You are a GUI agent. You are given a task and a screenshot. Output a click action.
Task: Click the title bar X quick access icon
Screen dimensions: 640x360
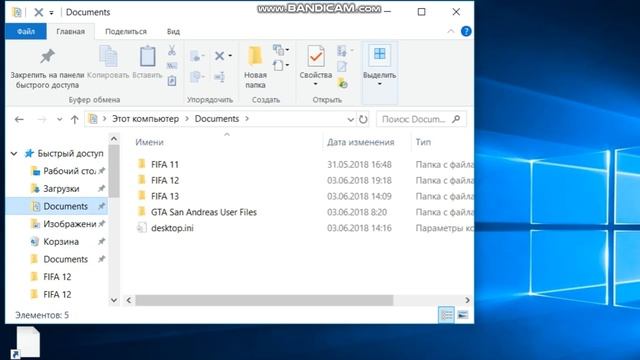[39, 12]
